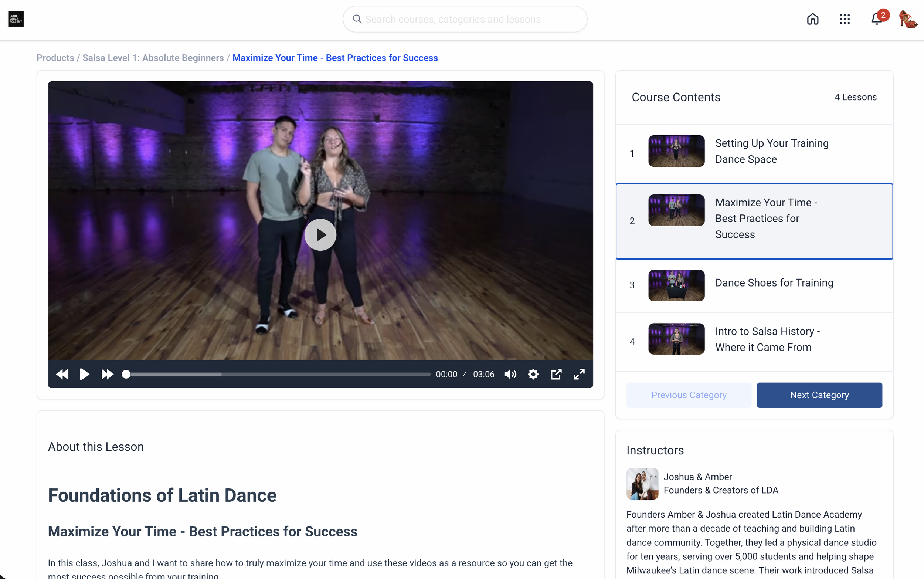Click the Next Category button
924x579 pixels.
(819, 395)
